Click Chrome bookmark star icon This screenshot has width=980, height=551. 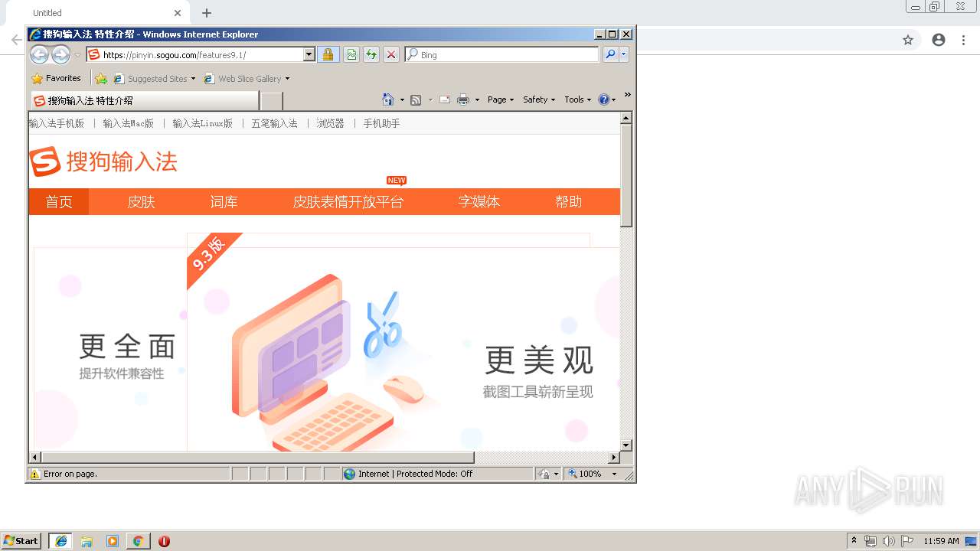[908, 40]
